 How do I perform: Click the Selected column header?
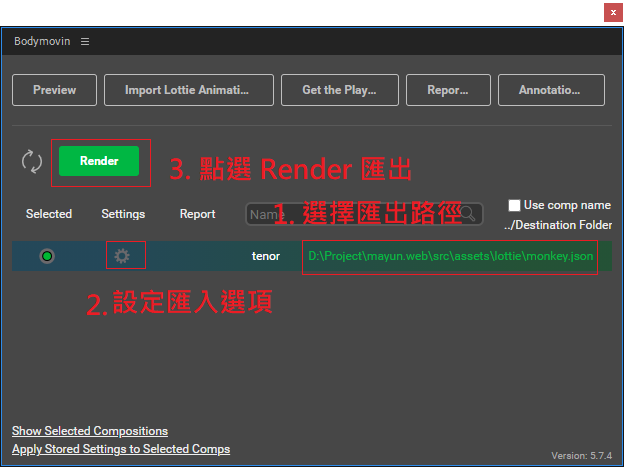pyautogui.click(x=49, y=214)
